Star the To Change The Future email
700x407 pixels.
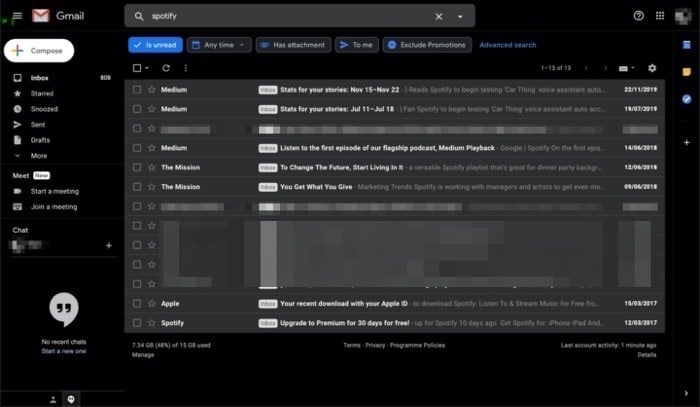(152, 167)
